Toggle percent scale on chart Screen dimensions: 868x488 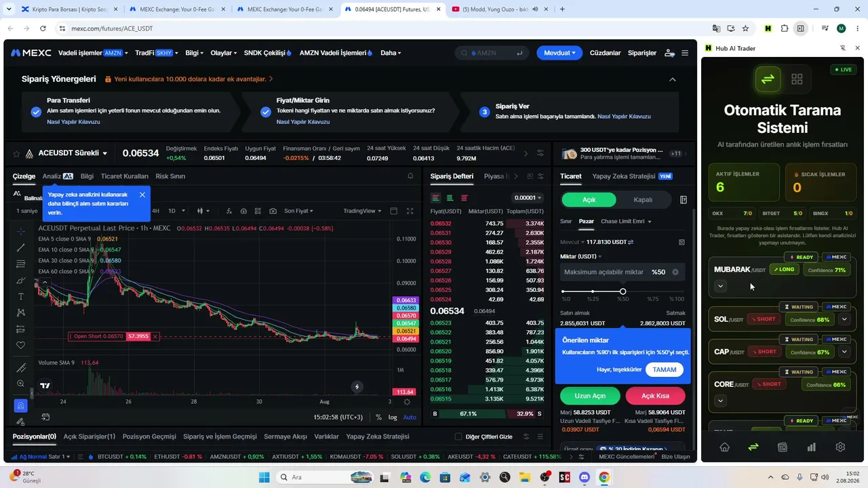pos(378,417)
